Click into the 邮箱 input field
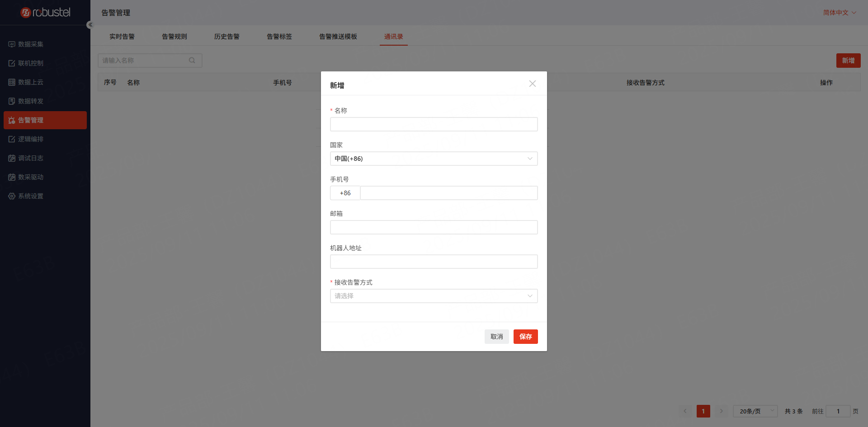Screen dimensions: 868x427 433,227
